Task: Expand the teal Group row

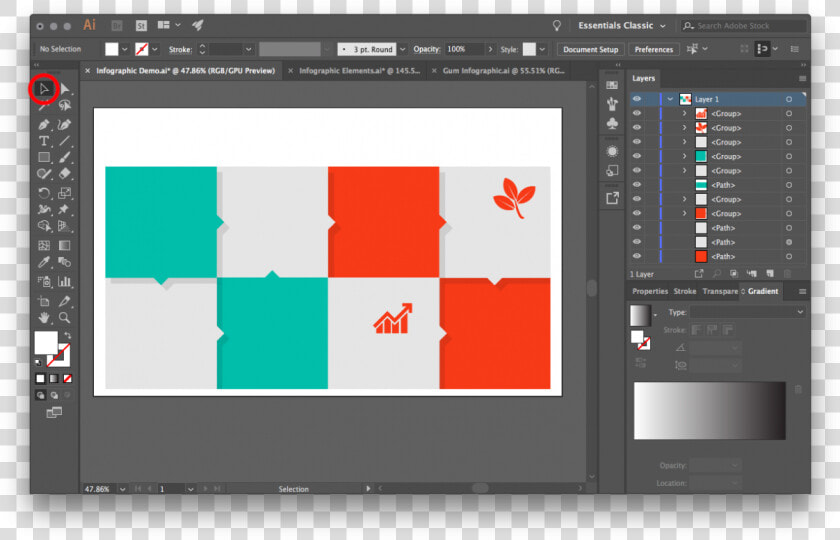Action: 684,156
